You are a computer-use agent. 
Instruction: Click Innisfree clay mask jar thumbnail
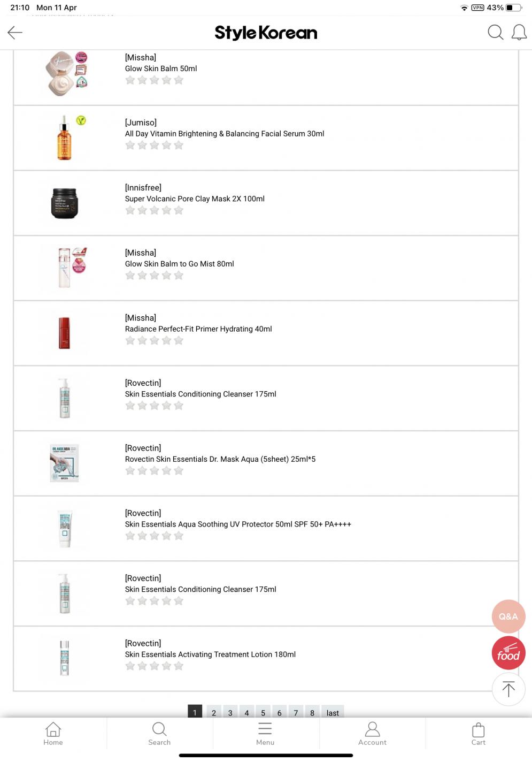coord(65,203)
